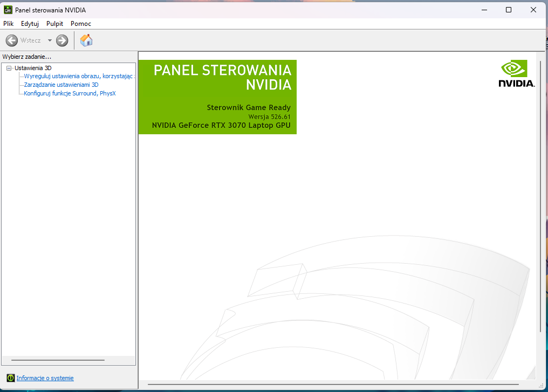The width and height of the screenshot is (548, 392).
Task: Click the Sterownik Game Ready text
Action: [249, 108]
